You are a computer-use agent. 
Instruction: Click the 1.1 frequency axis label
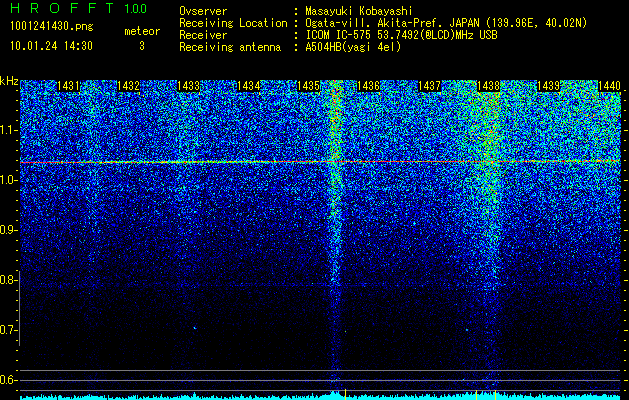pos(9,130)
